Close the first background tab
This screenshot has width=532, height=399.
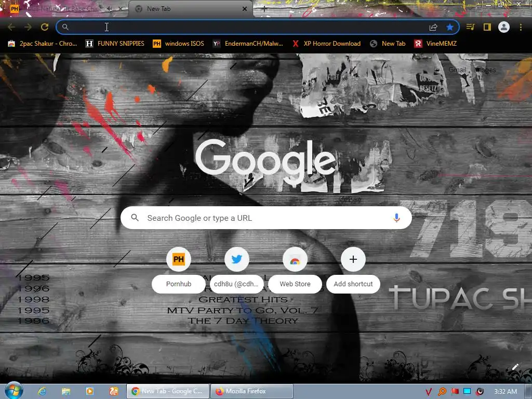[121, 9]
